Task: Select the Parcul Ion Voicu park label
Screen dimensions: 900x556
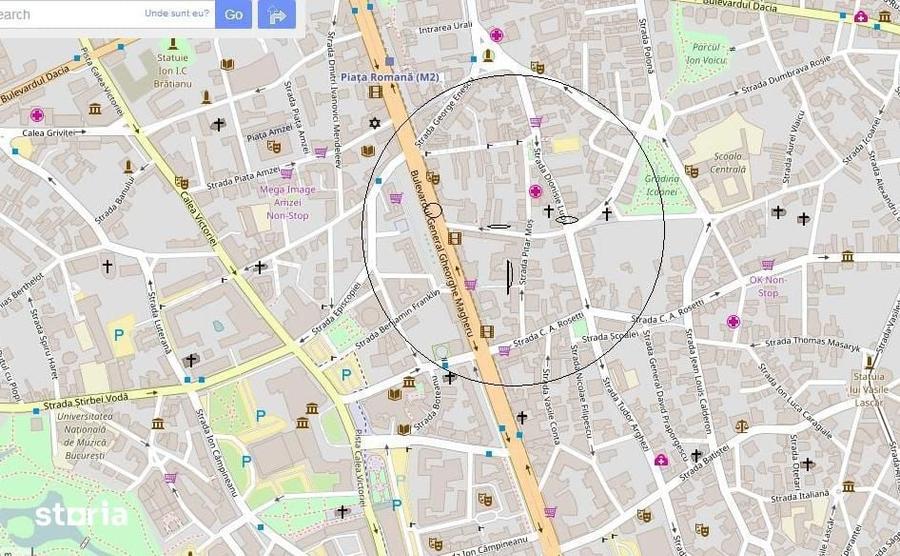Action: [x=707, y=53]
